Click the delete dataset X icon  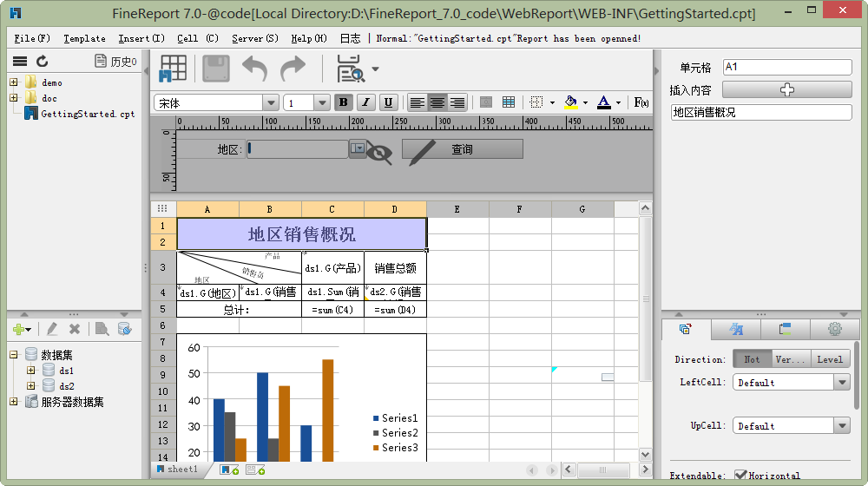(x=75, y=329)
